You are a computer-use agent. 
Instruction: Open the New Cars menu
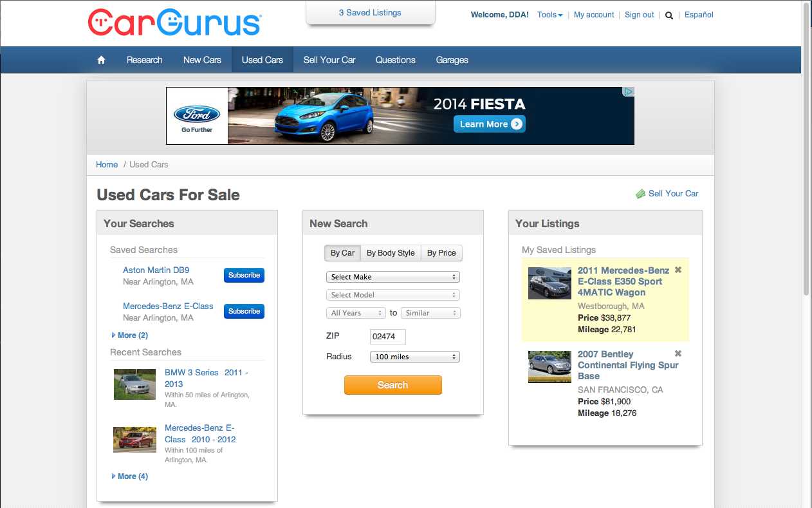(202, 60)
